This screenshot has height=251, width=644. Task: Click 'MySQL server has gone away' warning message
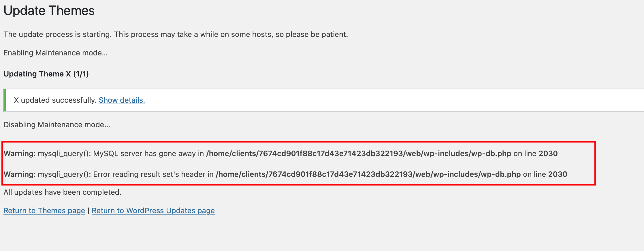click(280, 153)
